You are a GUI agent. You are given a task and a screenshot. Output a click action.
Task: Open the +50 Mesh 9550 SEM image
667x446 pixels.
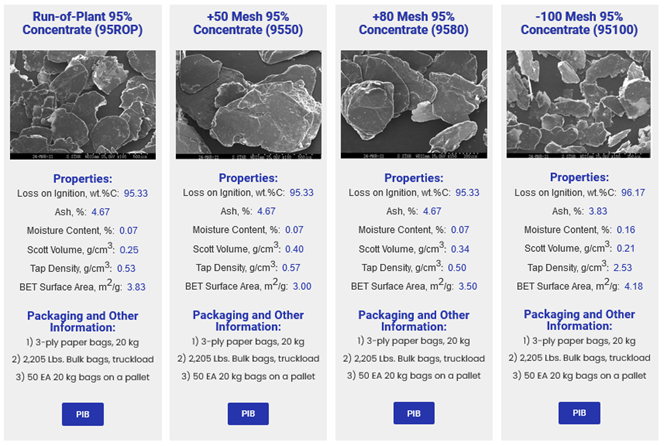(248, 105)
